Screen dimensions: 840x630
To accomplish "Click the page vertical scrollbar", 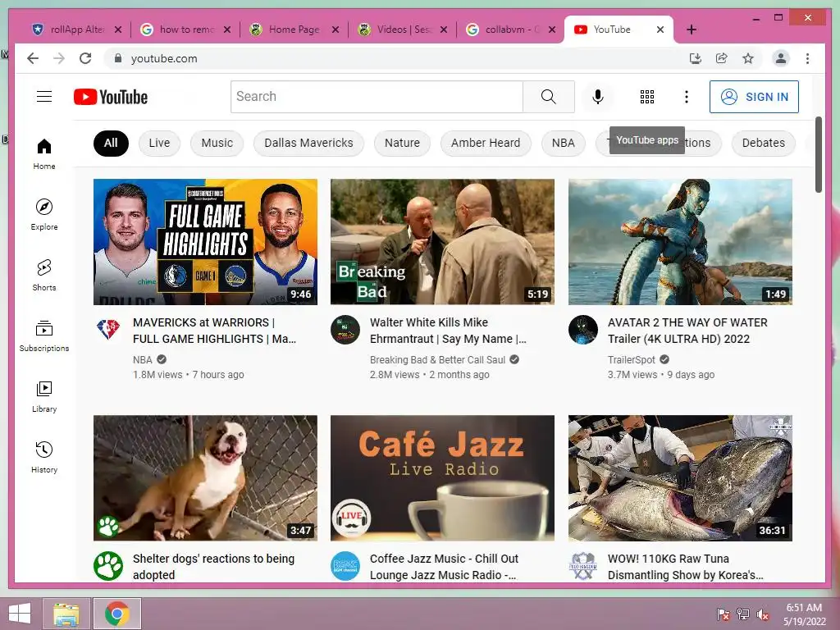I will pos(818,154).
